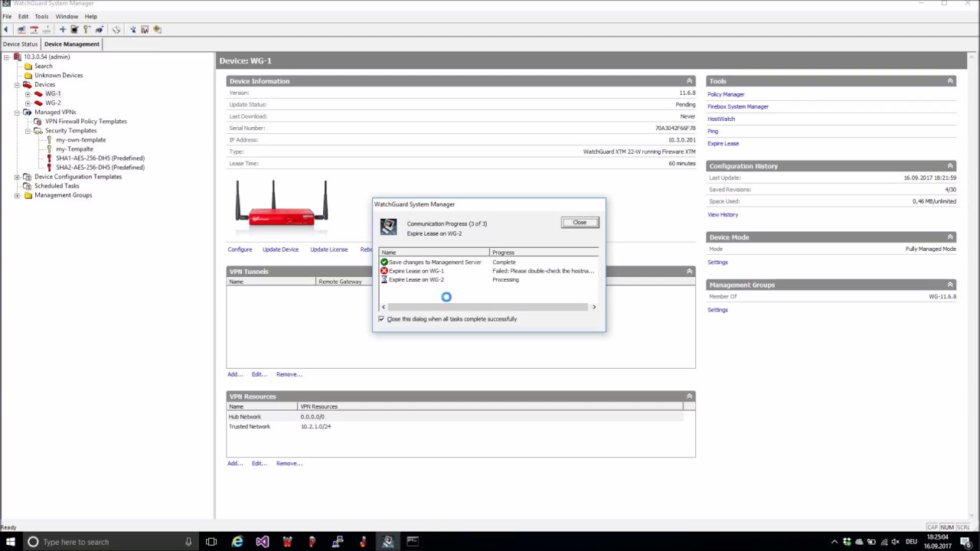980x551 pixels.
Task: Expand the Management Groups tree node
Action: click(17, 195)
